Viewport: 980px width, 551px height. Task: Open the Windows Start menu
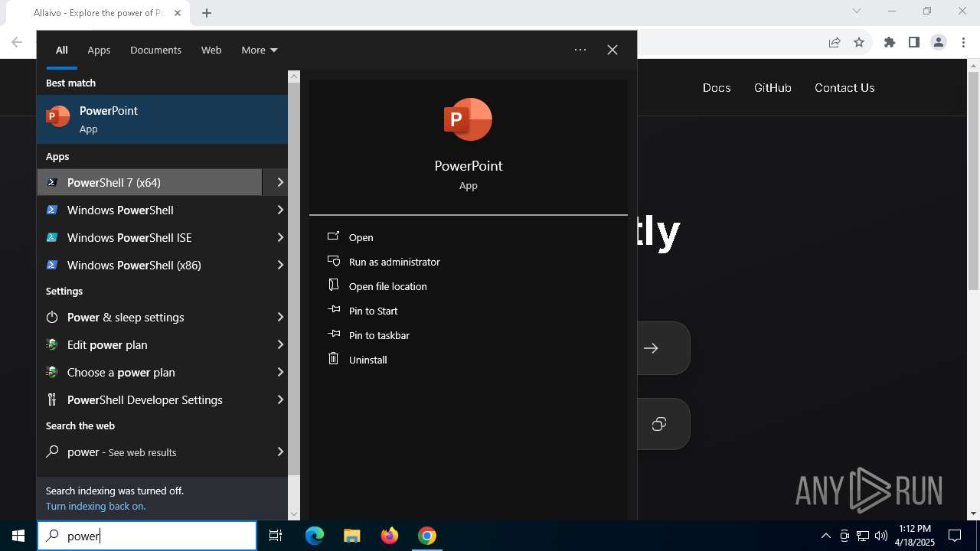pyautogui.click(x=18, y=536)
